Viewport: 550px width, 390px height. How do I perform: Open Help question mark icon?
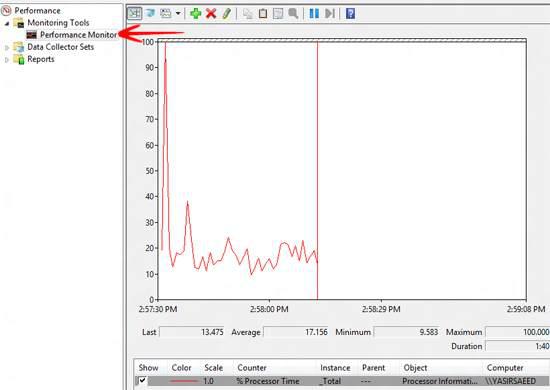point(350,13)
